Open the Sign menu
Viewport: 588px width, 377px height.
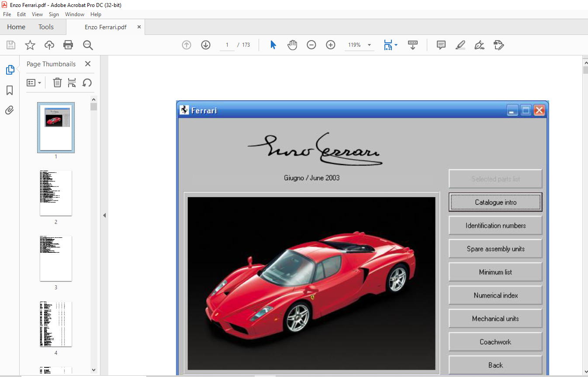click(x=54, y=14)
